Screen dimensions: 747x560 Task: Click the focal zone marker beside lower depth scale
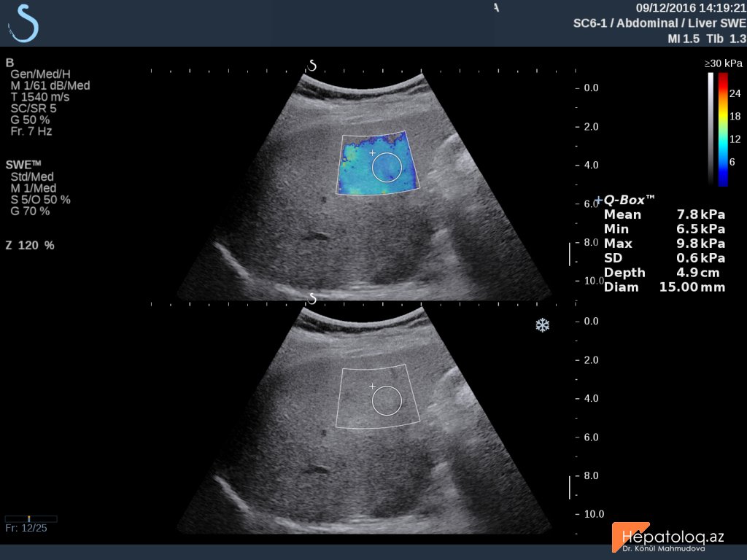(569, 488)
